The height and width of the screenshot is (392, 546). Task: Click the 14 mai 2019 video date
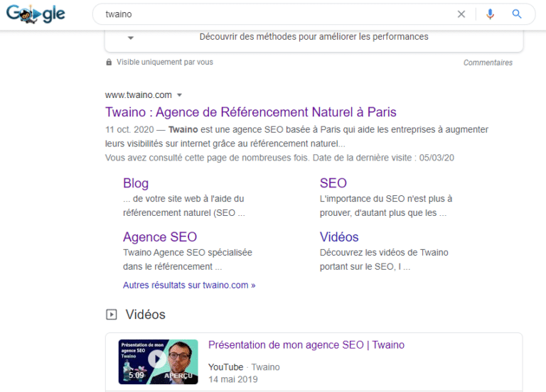tap(233, 379)
